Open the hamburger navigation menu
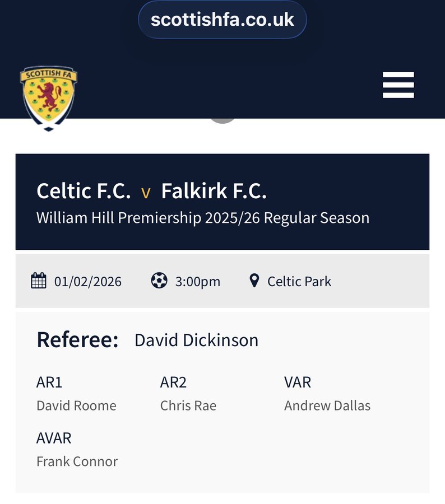The width and height of the screenshot is (445, 504). tap(398, 85)
